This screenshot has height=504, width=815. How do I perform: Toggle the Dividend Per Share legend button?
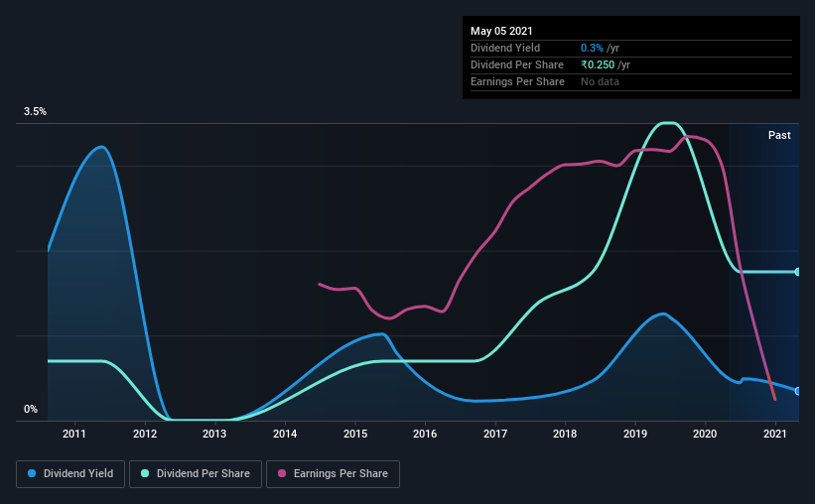point(196,474)
